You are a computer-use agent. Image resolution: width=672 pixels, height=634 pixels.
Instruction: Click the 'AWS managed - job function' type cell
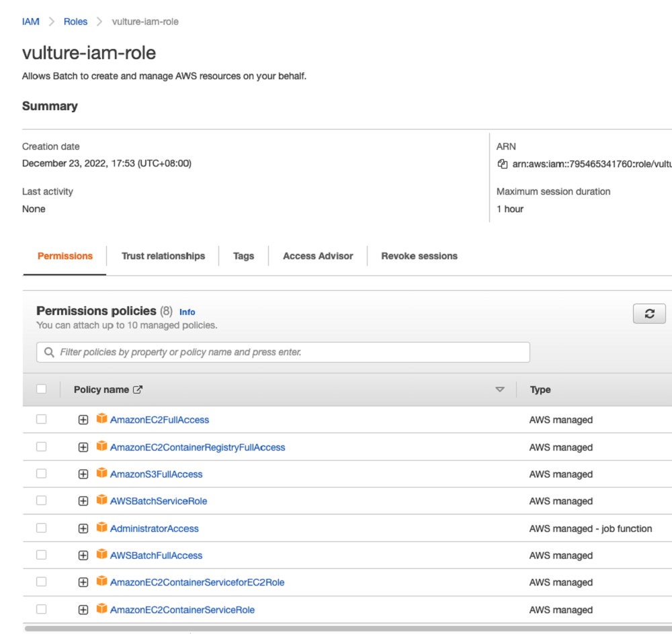[591, 529]
